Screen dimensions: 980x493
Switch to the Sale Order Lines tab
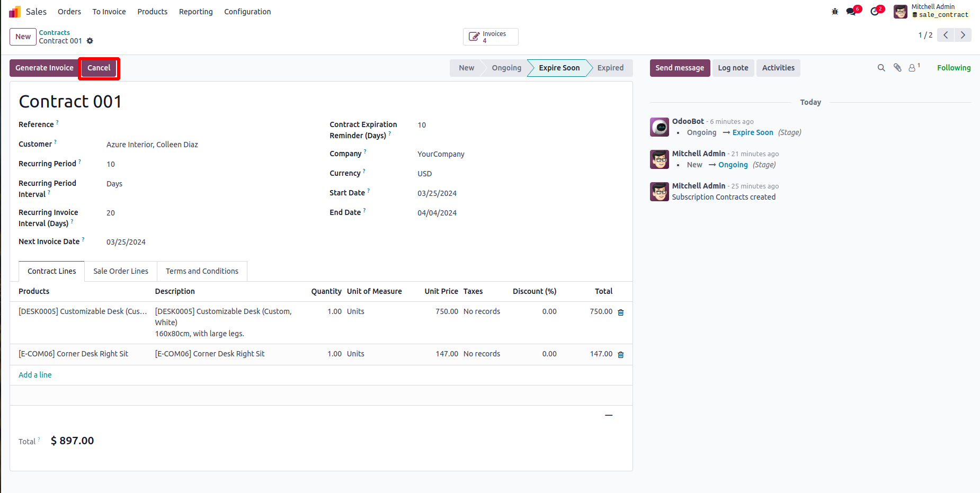121,271
